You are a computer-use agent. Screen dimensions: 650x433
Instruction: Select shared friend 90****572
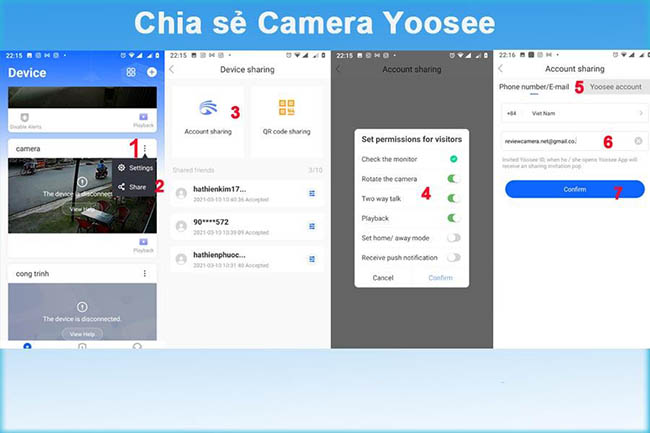tap(247, 226)
